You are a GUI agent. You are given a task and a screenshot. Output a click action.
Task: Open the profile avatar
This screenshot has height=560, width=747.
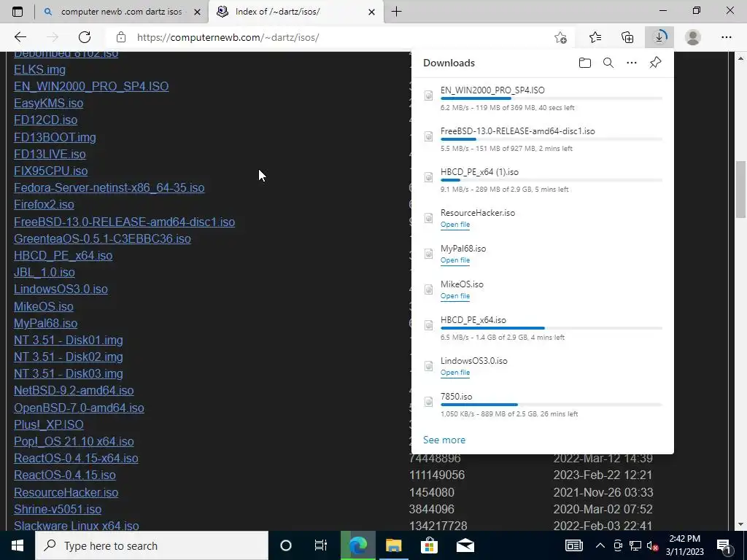(x=693, y=37)
